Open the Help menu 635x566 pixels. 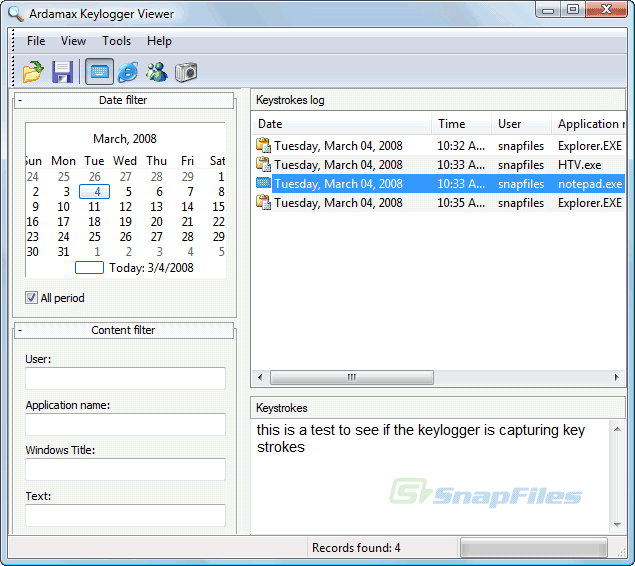point(159,41)
